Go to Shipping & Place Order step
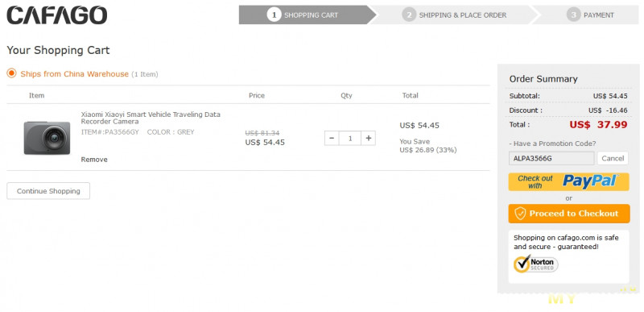The image size is (644, 312). tap(455, 15)
